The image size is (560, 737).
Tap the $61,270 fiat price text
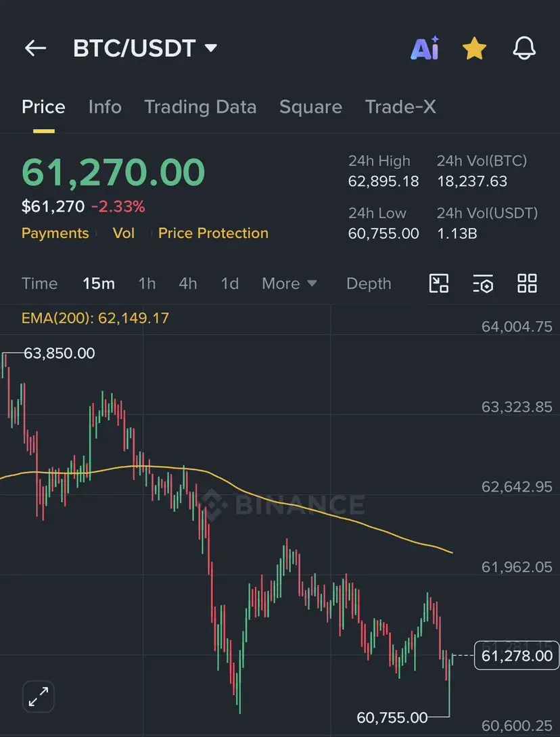coord(53,206)
